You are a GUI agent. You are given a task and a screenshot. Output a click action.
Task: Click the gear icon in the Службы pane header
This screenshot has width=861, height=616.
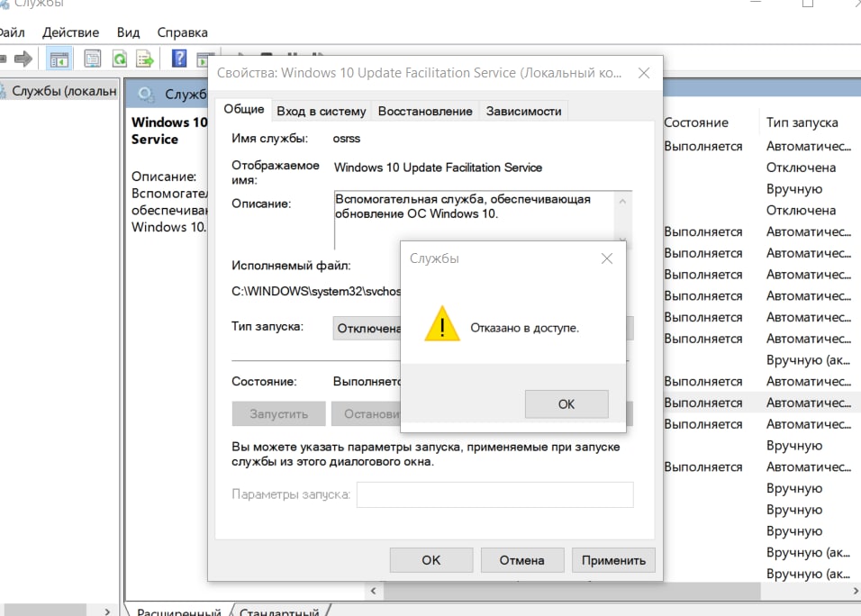[146, 95]
